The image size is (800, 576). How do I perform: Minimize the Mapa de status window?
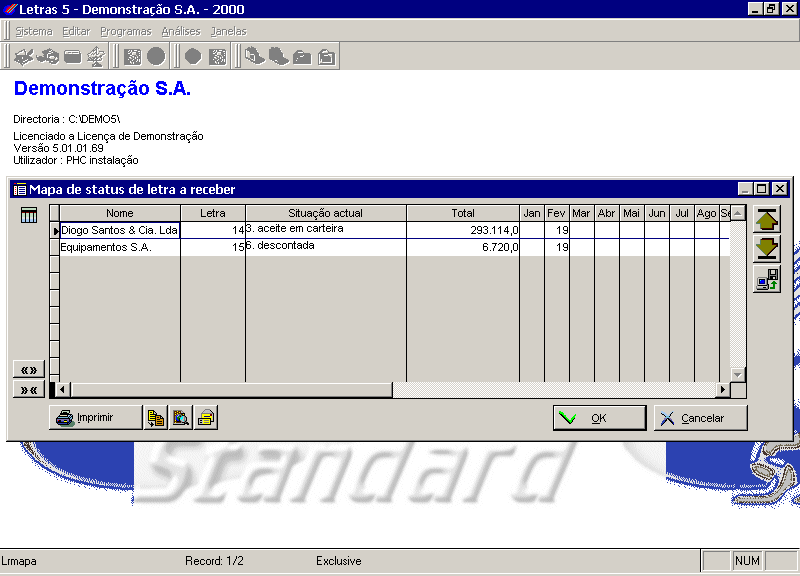click(x=745, y=189)
